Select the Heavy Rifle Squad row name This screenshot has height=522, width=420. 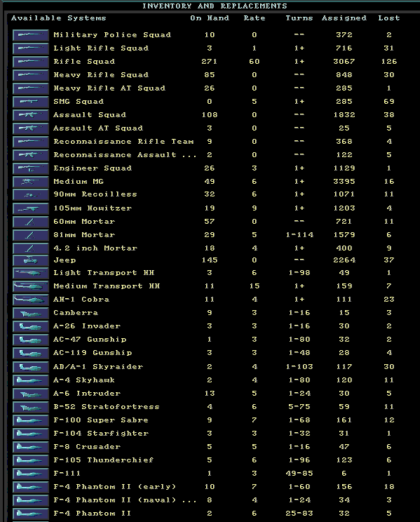tap(101, 75)
